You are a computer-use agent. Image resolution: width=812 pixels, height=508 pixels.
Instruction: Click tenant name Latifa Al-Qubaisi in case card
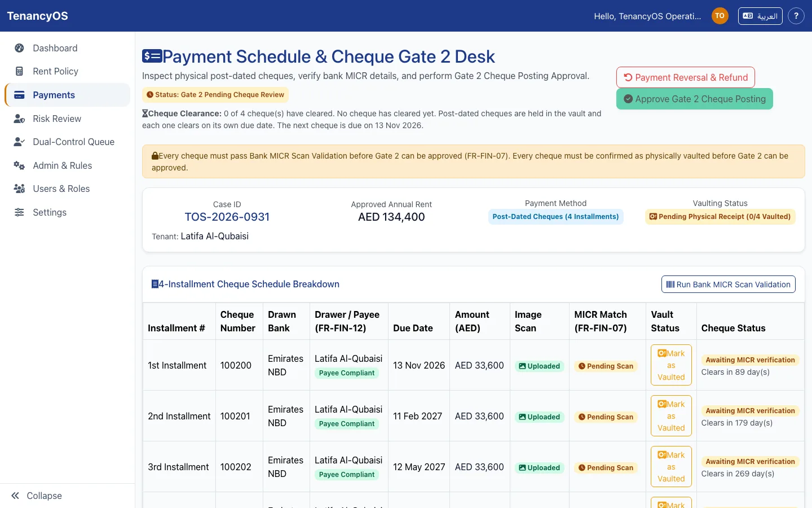point(215,236)
